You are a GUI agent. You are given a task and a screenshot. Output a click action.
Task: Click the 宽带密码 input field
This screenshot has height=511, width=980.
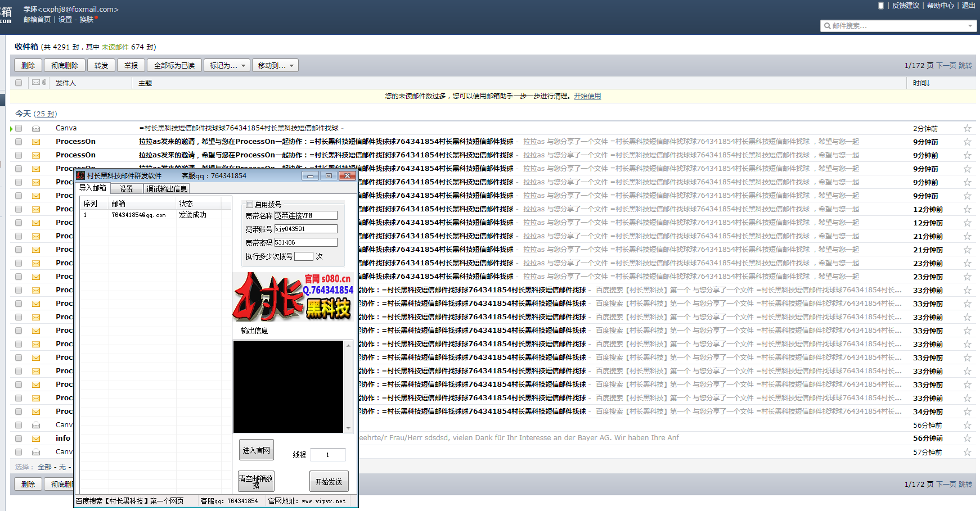pos(305,242)
